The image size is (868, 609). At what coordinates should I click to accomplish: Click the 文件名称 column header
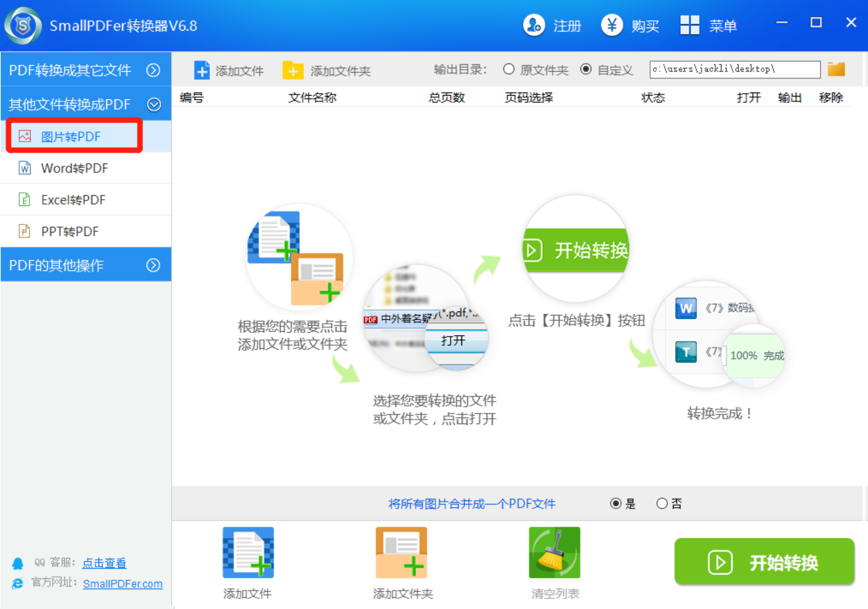313,97
